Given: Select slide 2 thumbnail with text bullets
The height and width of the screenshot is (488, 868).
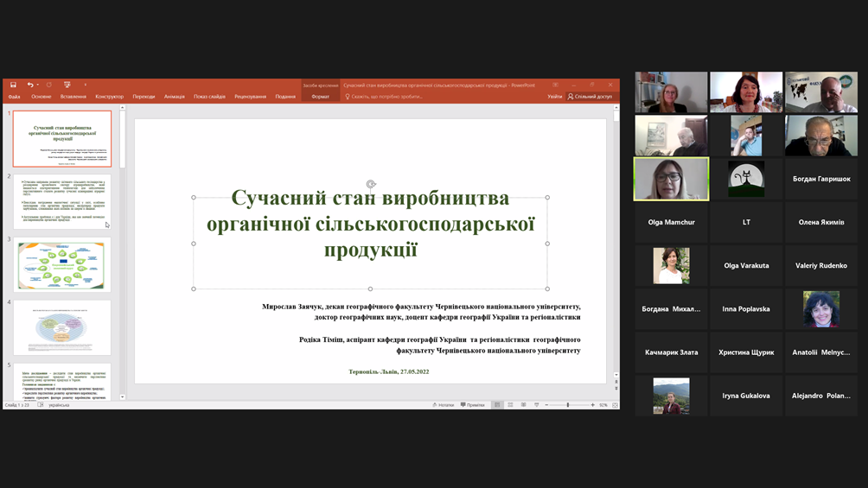Looking at the screenshot, I should (x=62, y=201).
